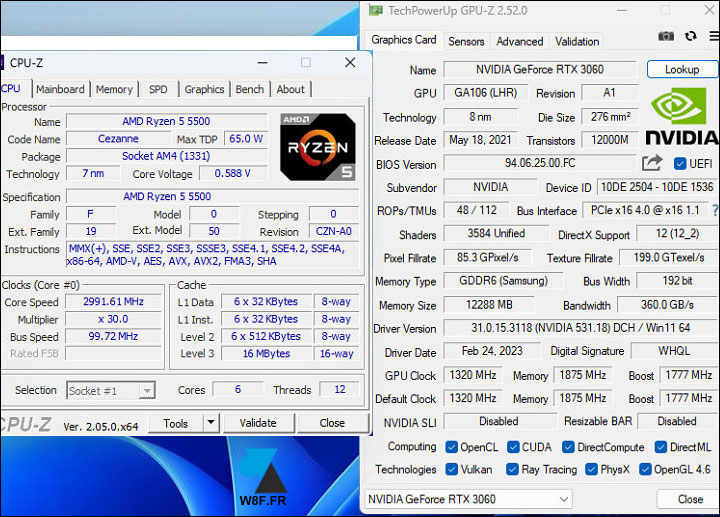
Task: Click Revision value CZN-A0 in CPU-Z
Action: pos(334,231)
